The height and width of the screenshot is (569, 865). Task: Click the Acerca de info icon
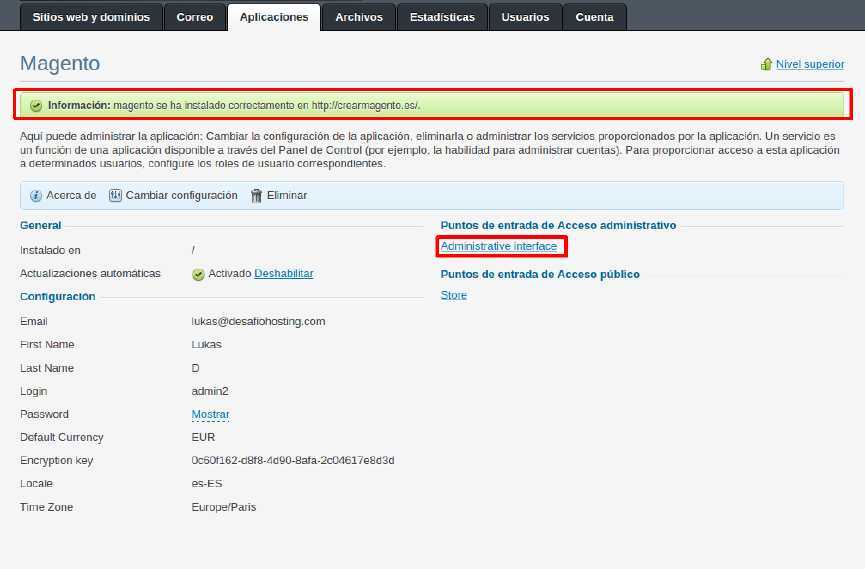click(x=36, y=195)
